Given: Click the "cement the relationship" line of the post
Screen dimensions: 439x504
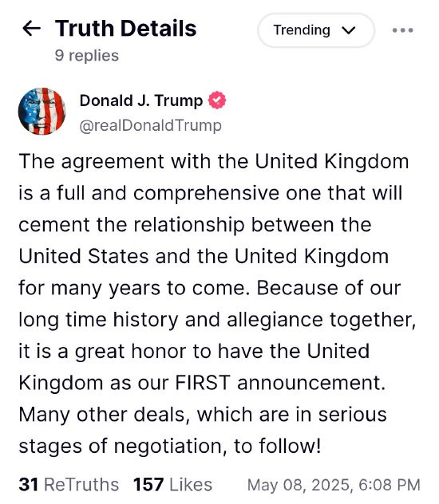Looking at the screenshot, I should coord(195,225).
